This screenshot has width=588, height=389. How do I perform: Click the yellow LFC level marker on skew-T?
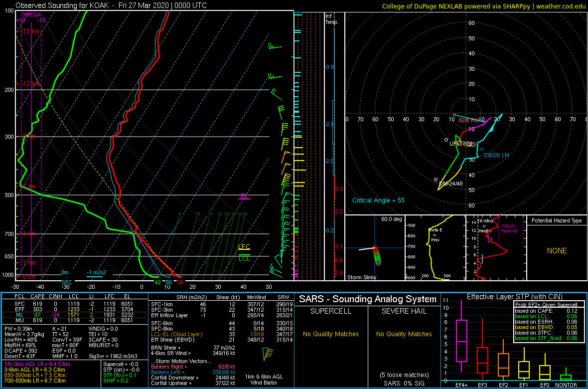[x=244, y=247]
